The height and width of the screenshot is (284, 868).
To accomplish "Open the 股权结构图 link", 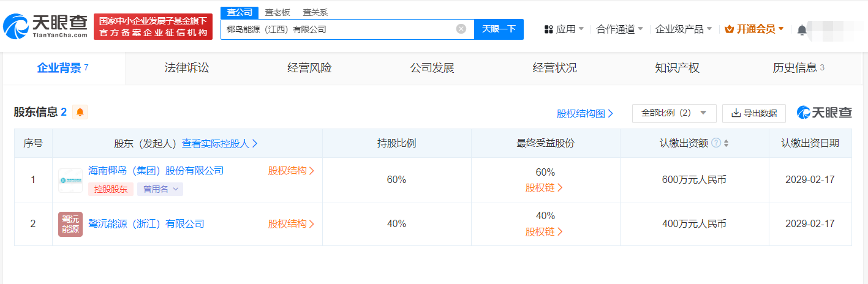I will [584, 113].
